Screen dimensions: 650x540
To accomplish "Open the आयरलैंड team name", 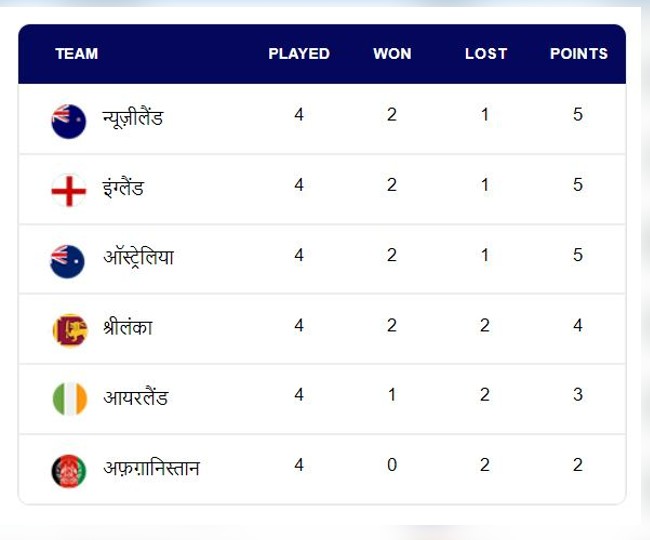I will click(x=135, y=398).
